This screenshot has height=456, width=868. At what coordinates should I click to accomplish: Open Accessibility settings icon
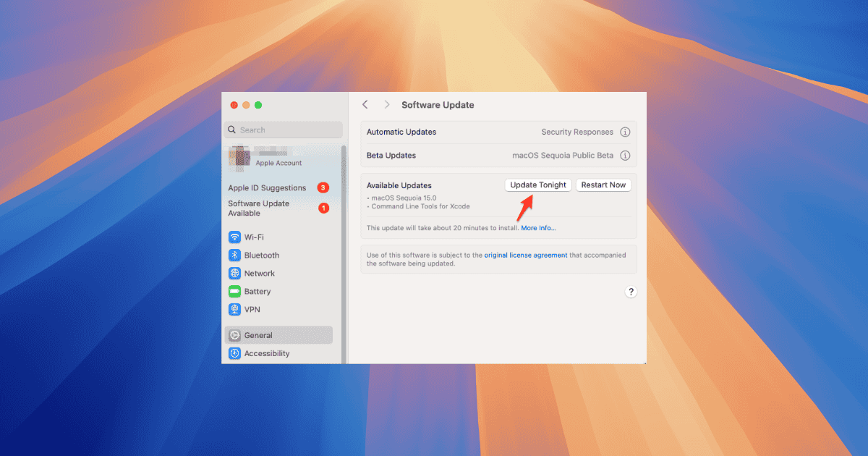click(234, 353)
